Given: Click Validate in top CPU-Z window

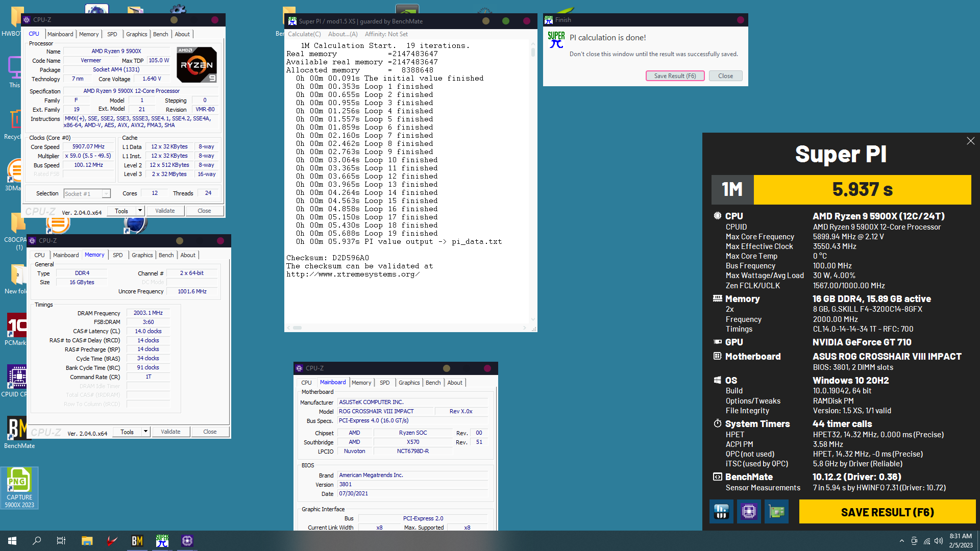Looking at the screenshot, I should [165, 211].
